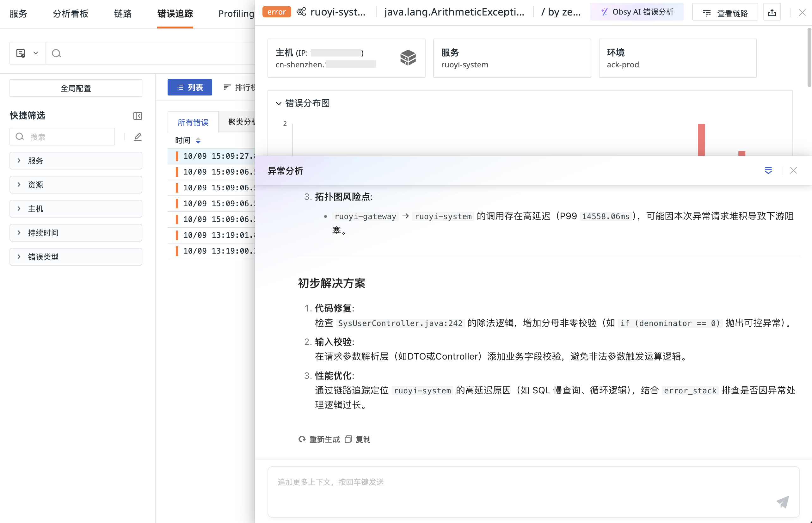This screenshot has height=523, width=812.
Task: Click the java.lang.ArithmeticExcepti... title text
Action: tap(454, 12)
